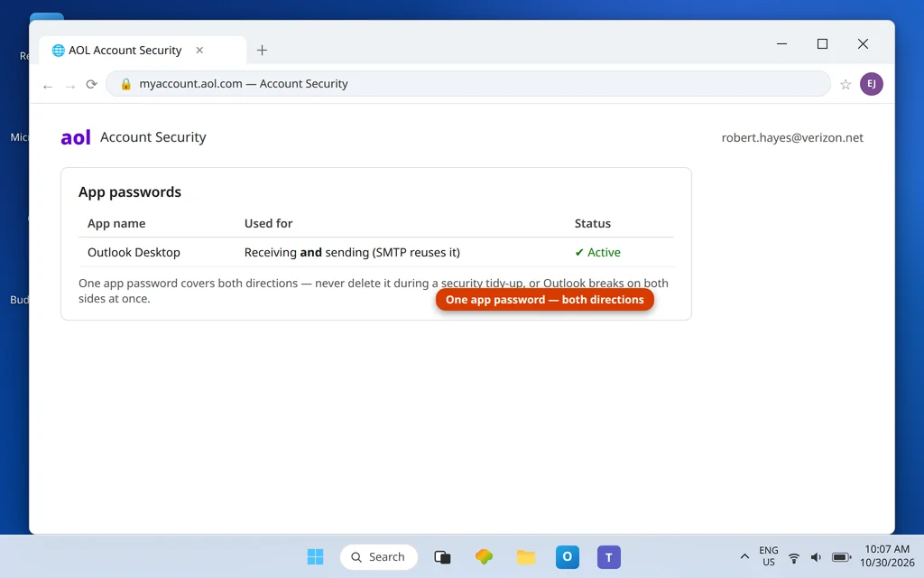Select the Outlook Desktop app name cell

(134, 253)
